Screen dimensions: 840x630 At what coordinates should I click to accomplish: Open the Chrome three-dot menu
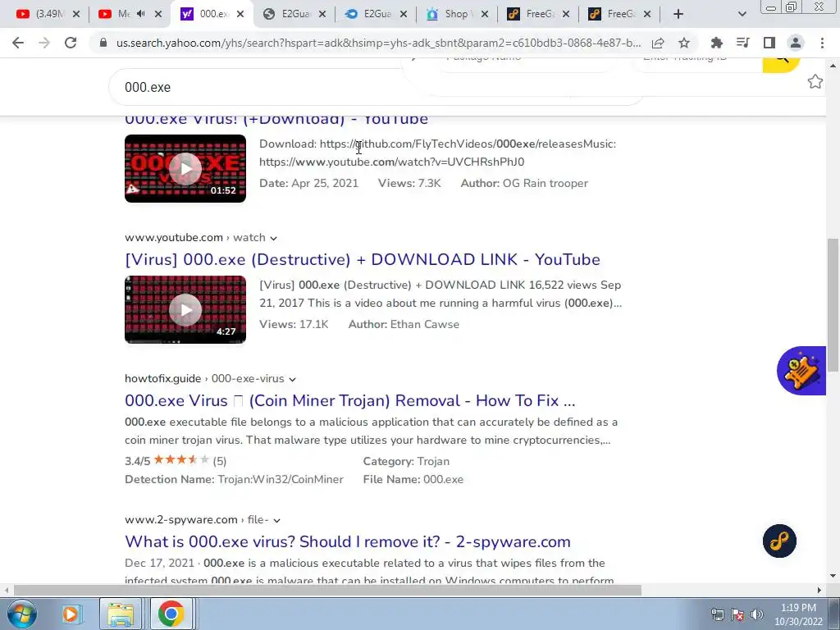click(822, 43)
